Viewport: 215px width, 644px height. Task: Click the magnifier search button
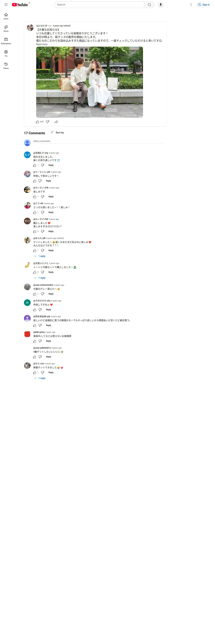tap(149, 5)
